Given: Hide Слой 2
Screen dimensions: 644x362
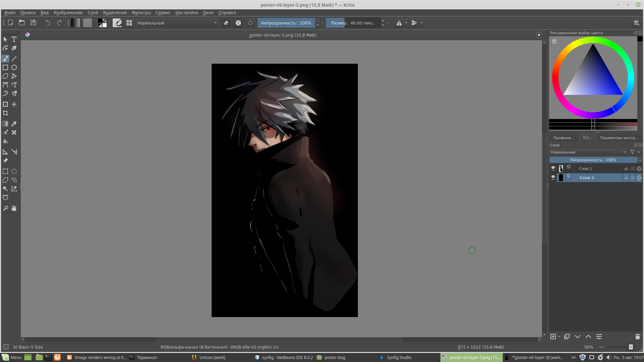Looking at the screenshot, I should [x=553, y=178].
